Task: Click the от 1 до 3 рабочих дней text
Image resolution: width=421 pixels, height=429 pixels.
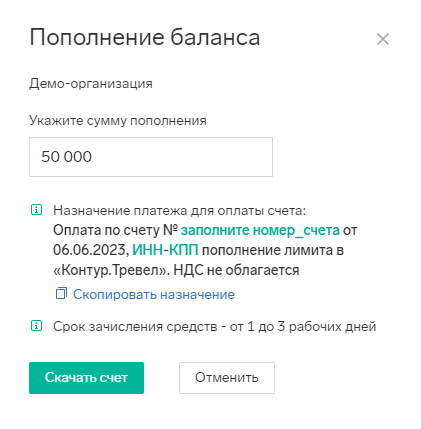Action: pyautogui.click(x=303, y=326)
